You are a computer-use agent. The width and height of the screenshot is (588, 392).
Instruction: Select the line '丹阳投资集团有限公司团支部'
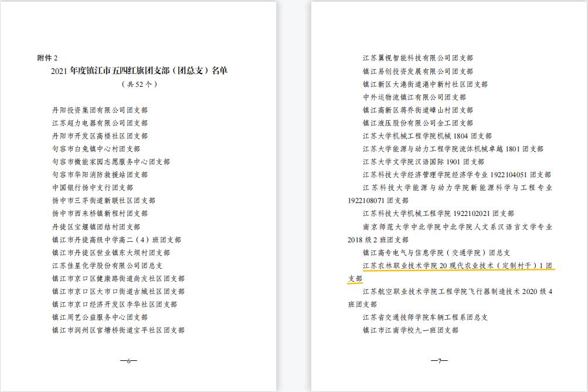click(100, 110)
